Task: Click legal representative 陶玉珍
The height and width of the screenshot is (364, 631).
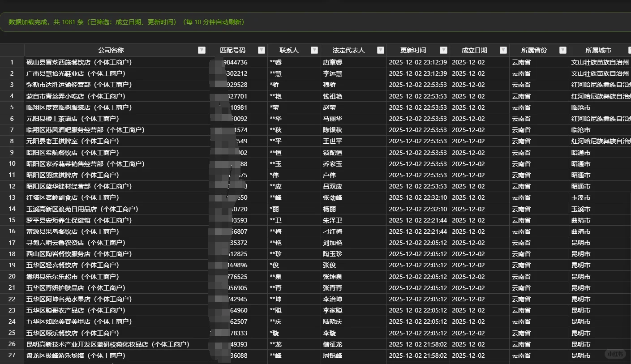Action: point(332,254)
